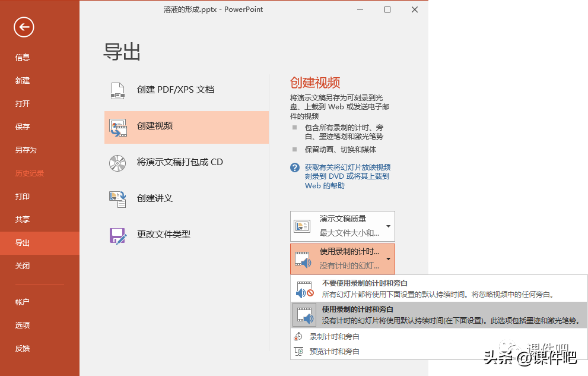Click the 保留动画、切换和媒体 bullet text
Screen dimensions: 588x376
pyautogui.click(x=341, y=149)
